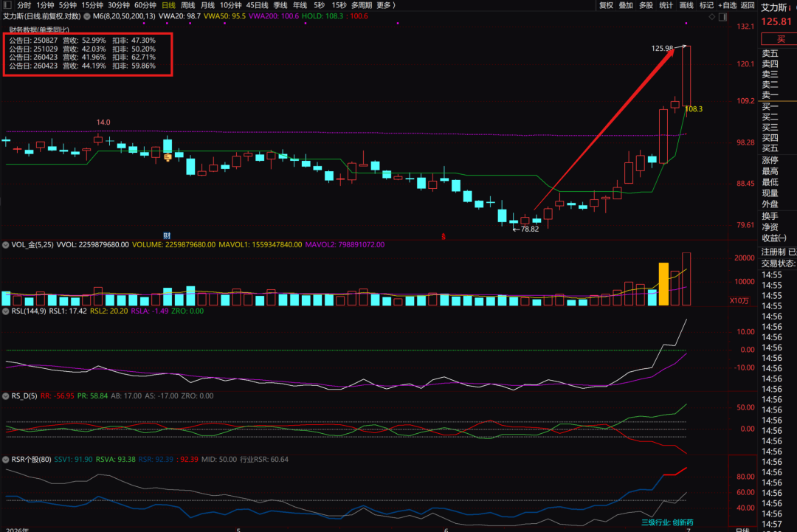
Task: Select the 15分钟 period tab
Action: (92, 5)
